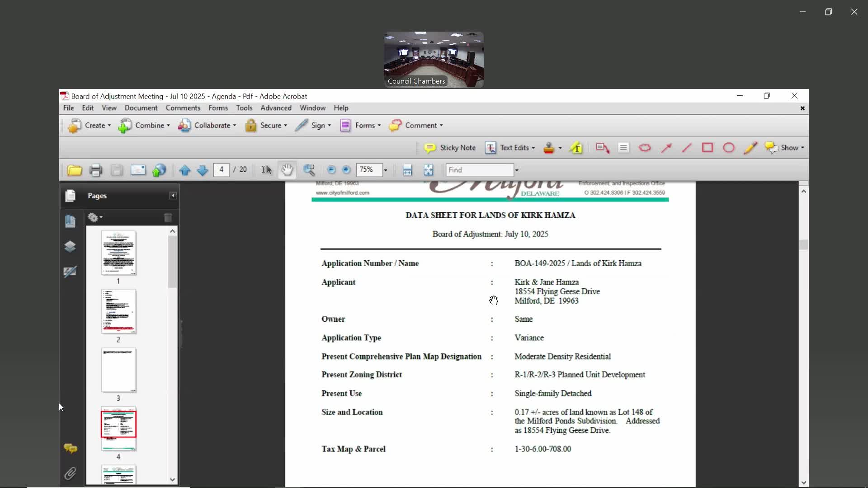This screenshot has height=488, width=868.
Task: Select page 2 thumbnail
Action: [x=118, y=312]
